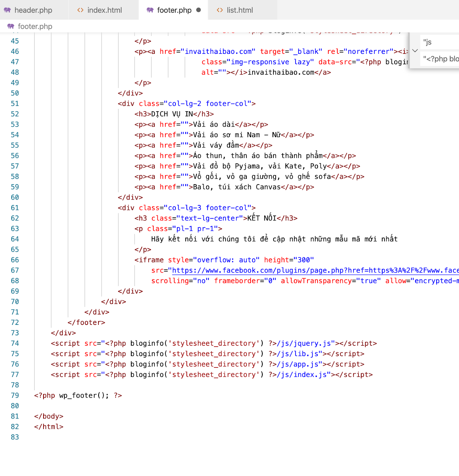Click 'Balo, túi xách Canvas' text

tap(237, 187)
